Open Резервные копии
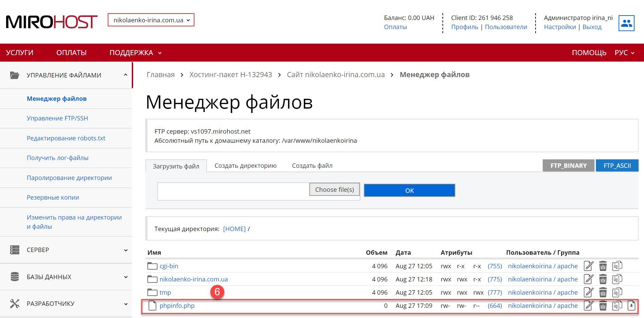This screenshot has height=318, width=644. point(53,198)
